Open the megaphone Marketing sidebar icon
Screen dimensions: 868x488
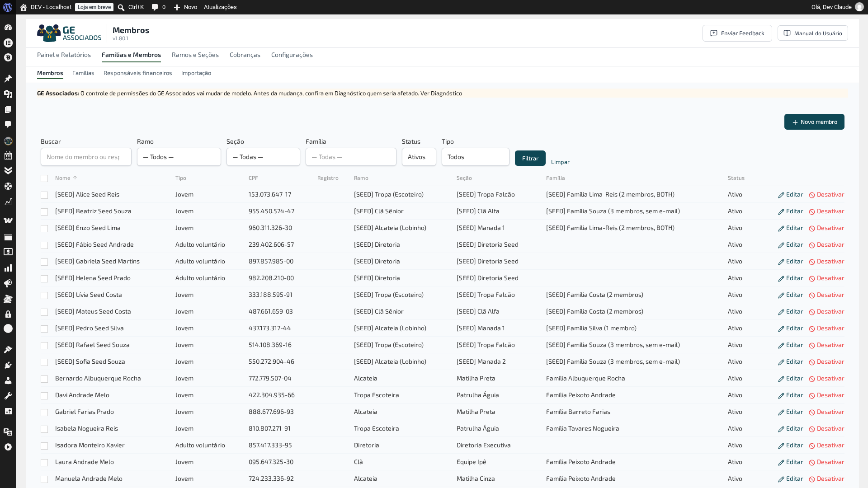pyautogui.click(x=8, y=283)
